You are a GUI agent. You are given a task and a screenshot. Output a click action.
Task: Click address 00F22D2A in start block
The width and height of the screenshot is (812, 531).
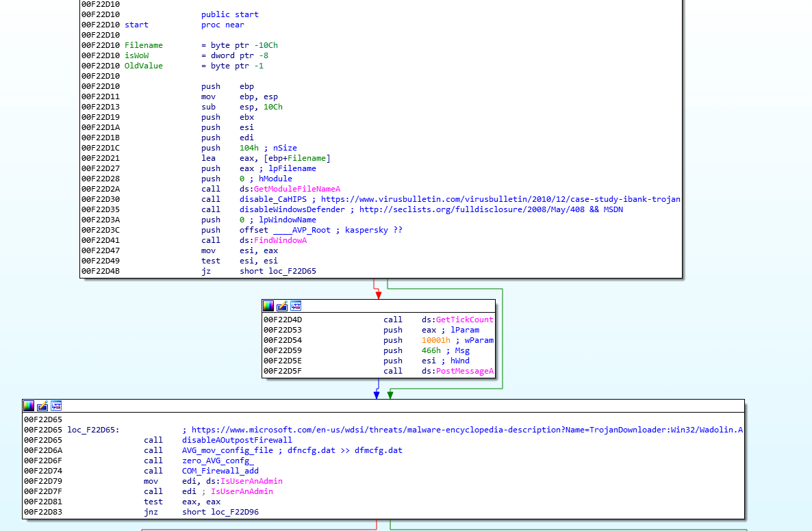(101, 189)
